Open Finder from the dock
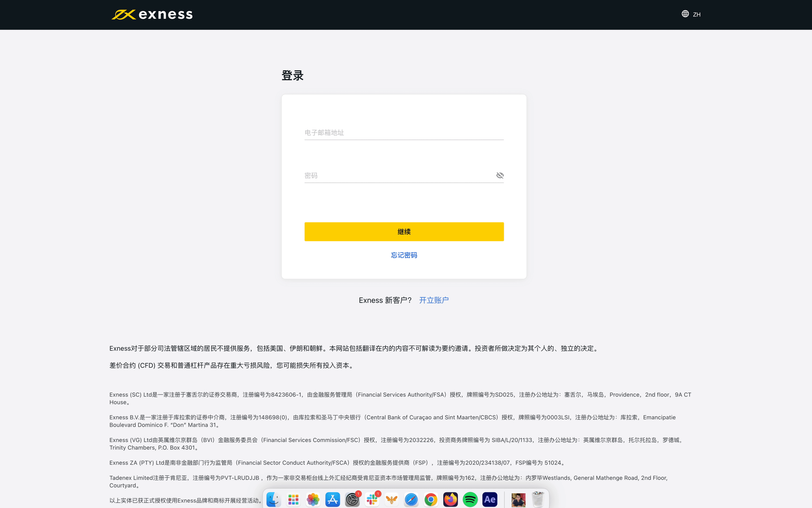 pyautogui.click(x=273, y=500)
